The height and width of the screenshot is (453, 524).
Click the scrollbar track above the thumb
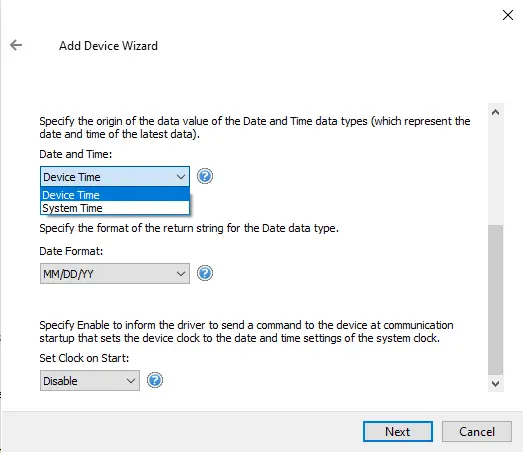coord(495,173)
